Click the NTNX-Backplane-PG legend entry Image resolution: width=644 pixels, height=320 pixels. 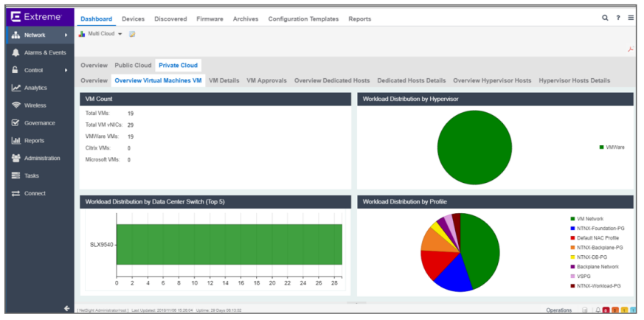pos(597,248)
